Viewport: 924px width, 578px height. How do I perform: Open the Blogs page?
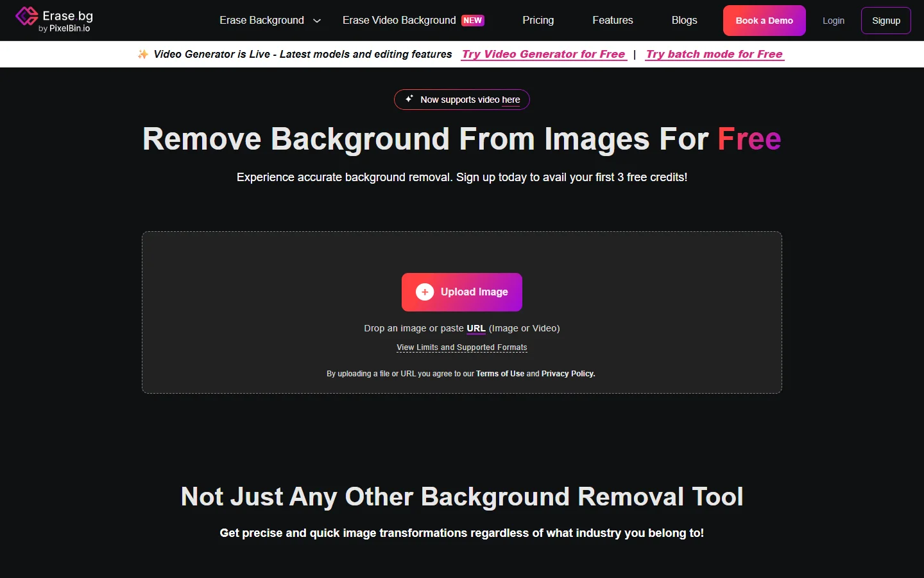tap(684, 20)
